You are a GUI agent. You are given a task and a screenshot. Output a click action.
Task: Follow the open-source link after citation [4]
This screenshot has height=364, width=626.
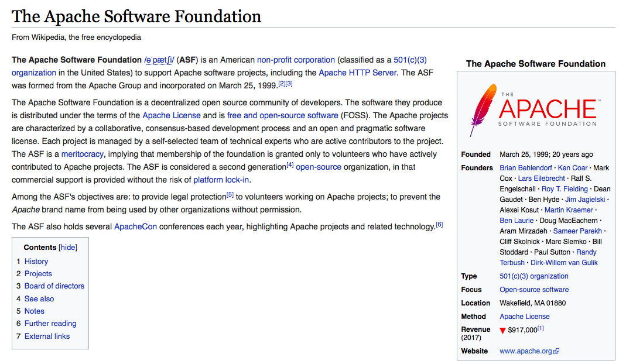click(x=319, y=167)
